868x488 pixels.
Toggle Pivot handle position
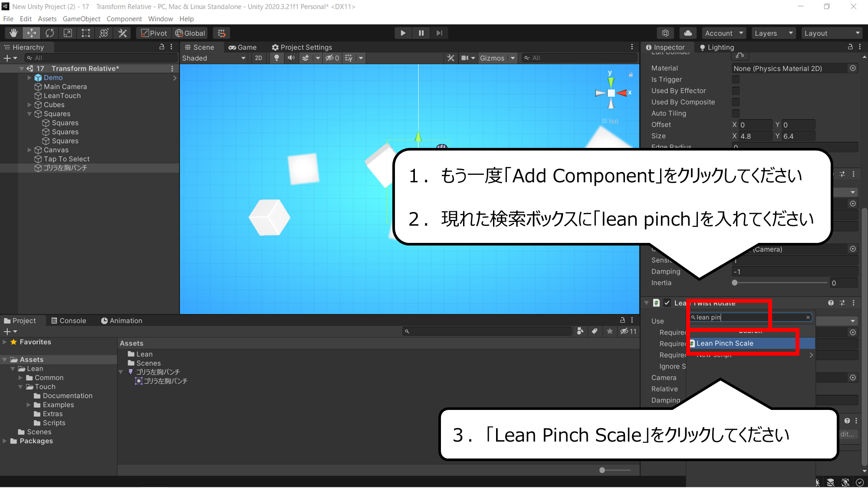coord(154,33)
